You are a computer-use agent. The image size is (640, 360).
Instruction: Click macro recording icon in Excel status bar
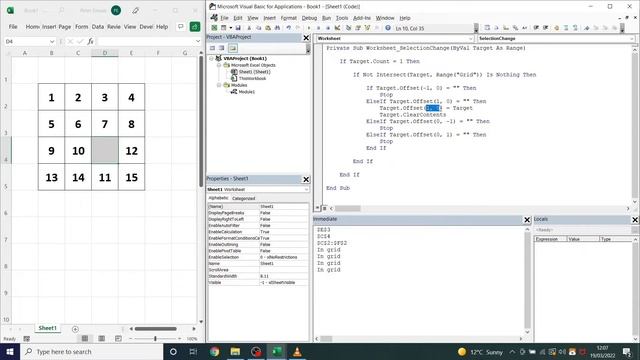click(x=27, y=339)
